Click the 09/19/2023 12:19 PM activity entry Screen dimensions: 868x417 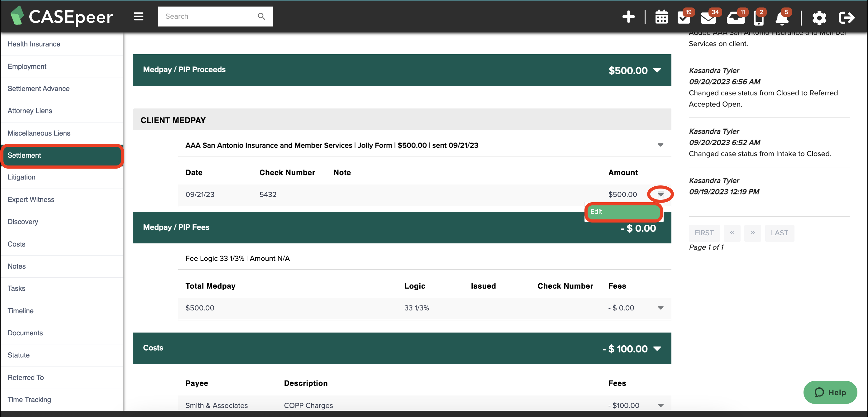(x=769, y=186)
